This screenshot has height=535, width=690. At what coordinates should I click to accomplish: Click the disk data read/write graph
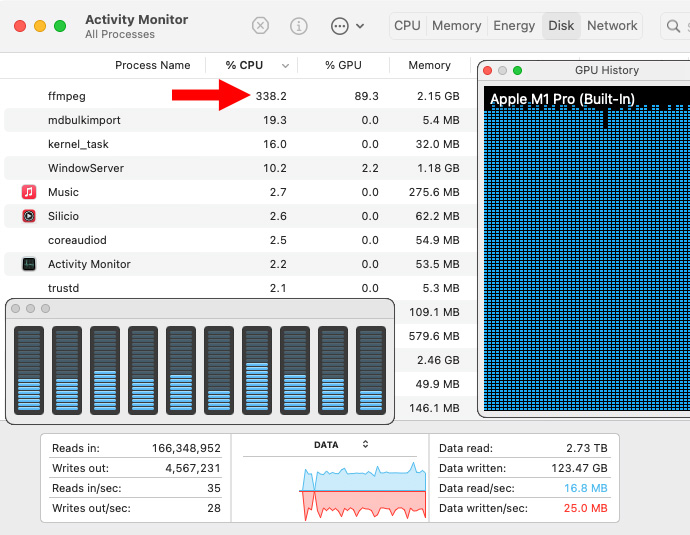click(x=363, y=491)
